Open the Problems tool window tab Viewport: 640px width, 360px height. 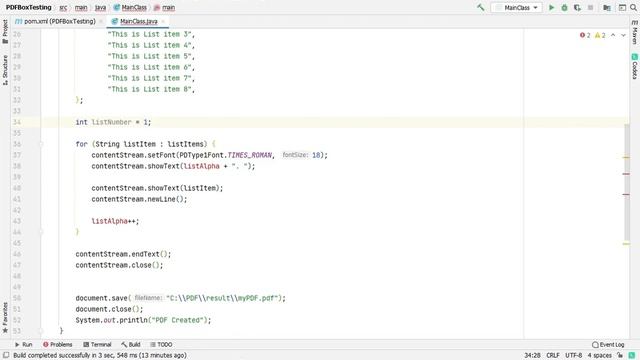pos(58,344)
